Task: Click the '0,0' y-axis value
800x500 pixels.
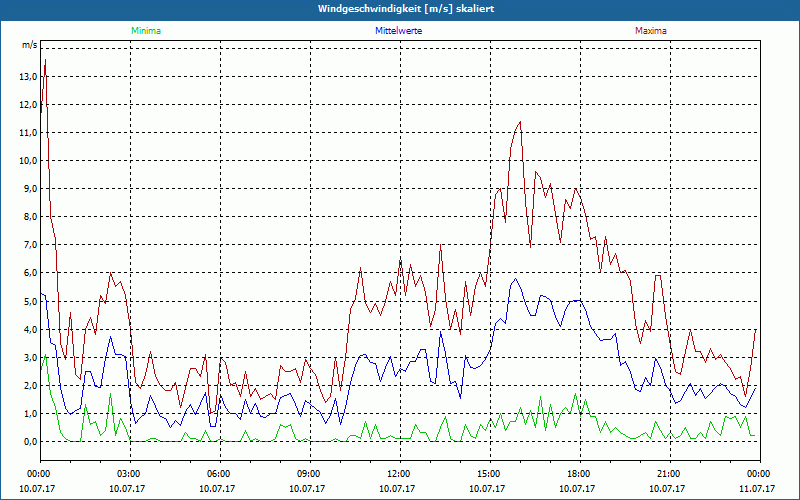Action: click(30, 442)
